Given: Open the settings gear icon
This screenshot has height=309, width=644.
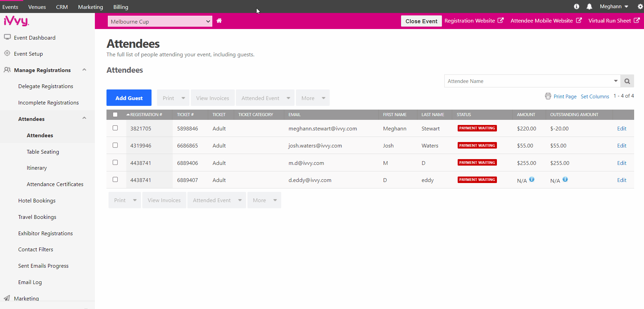Looking at the screenshot, I should [x=640, y=6].
